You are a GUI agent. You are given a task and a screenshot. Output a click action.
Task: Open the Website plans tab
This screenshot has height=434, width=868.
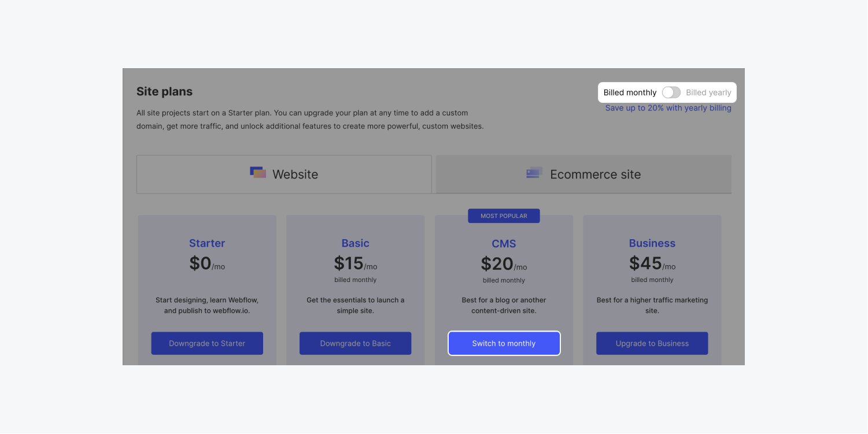click(284, 174)
